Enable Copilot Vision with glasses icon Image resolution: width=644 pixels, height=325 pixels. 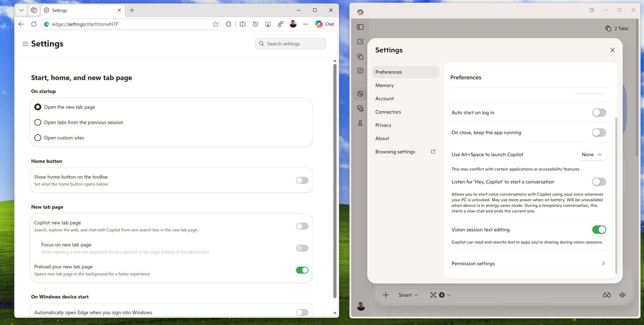(x=607, y=295)
